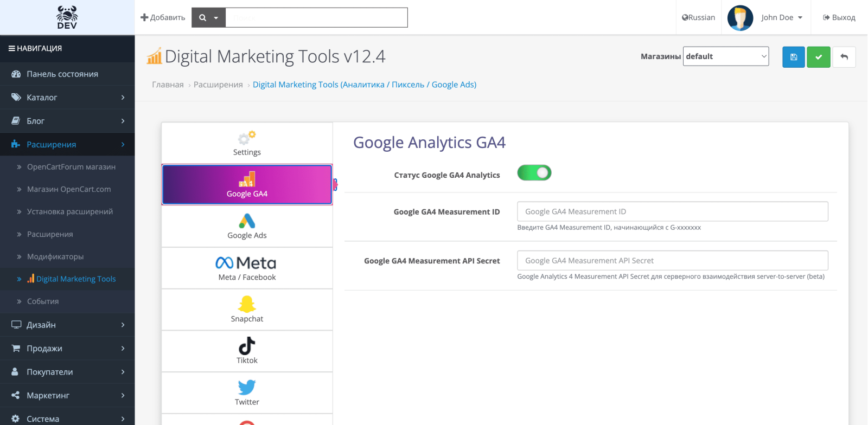Open the Twitter tab
This screenshot has width=868, height=425.
pos(247,394)
